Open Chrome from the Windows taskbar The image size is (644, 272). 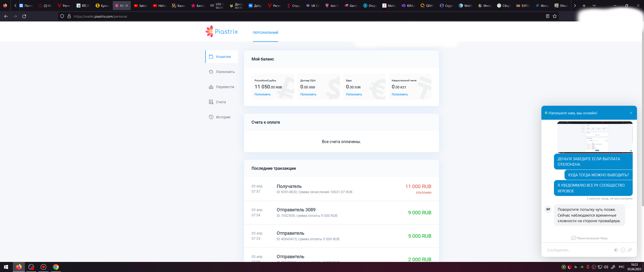click(56, 267)
